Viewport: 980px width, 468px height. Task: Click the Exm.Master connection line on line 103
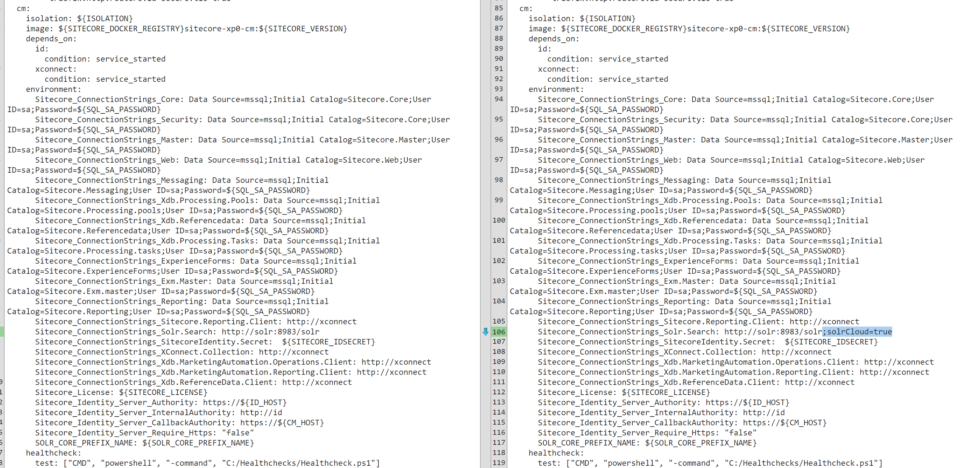tap(673, 286)
